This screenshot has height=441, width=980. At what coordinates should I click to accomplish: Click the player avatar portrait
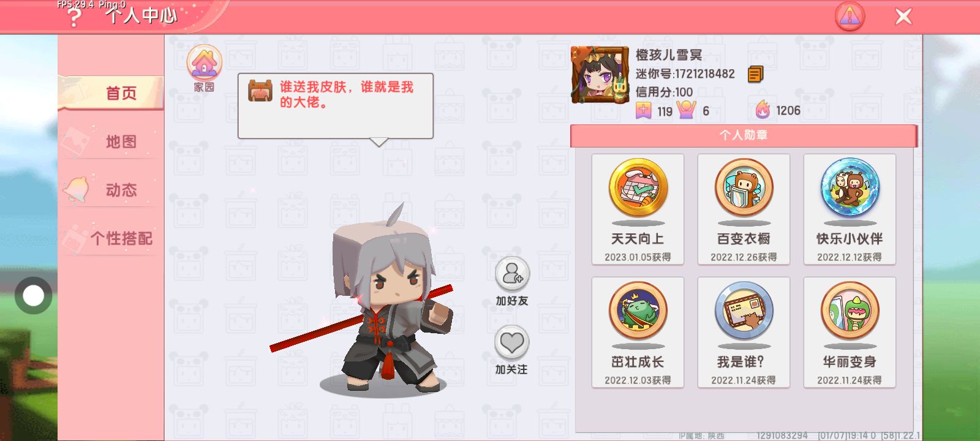tap(600, 75)
